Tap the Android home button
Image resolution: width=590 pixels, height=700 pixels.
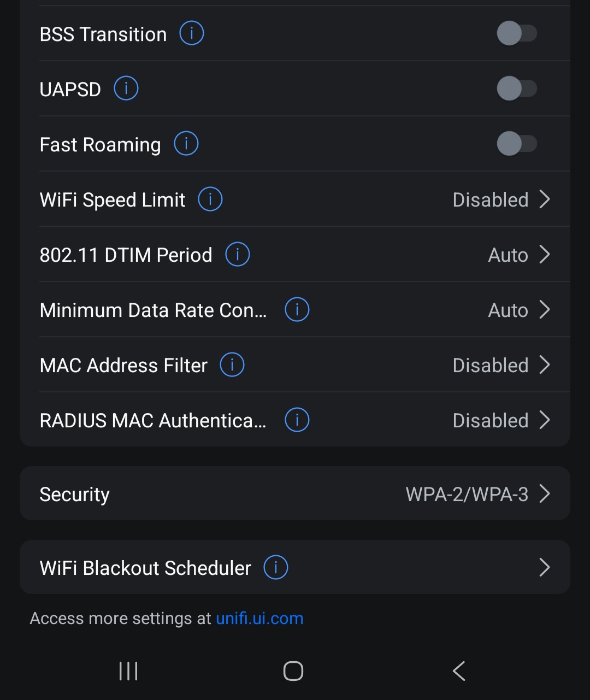coord(293,671)
